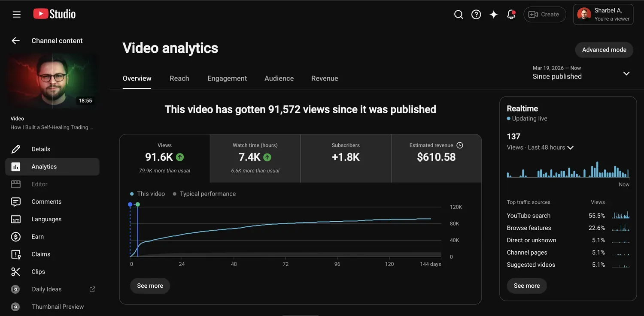Viewport: 644px width, 316px height.
Task: Open Claims icon in sidebar
Action: click(x=16, y=254)
